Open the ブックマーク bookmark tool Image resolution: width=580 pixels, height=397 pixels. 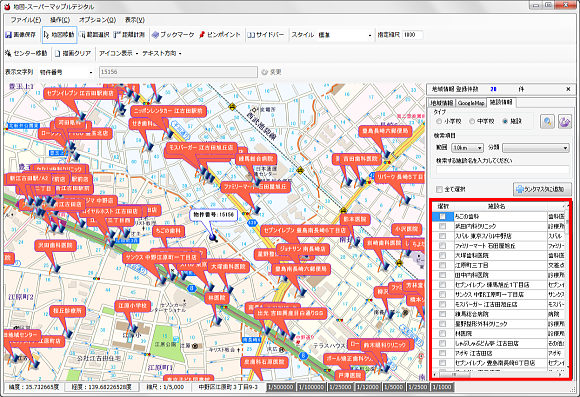coord(173,35)
